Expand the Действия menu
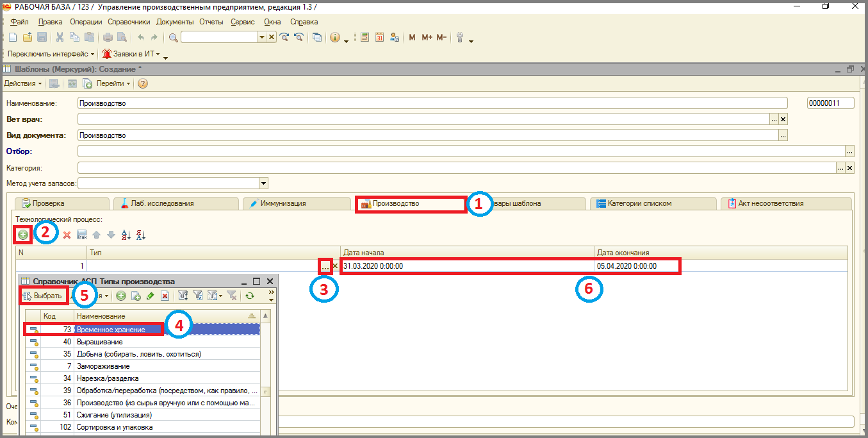Viewport: 868px width, 438px height. (23, 84)
